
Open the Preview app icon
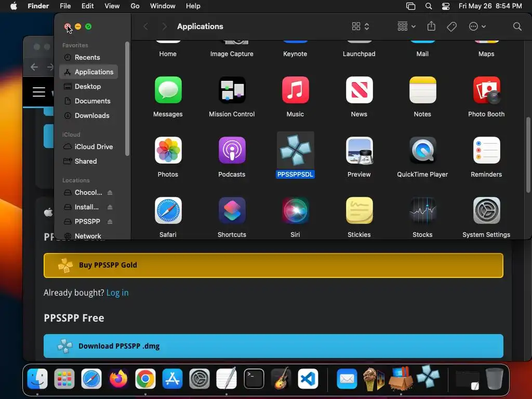point(359,150)
